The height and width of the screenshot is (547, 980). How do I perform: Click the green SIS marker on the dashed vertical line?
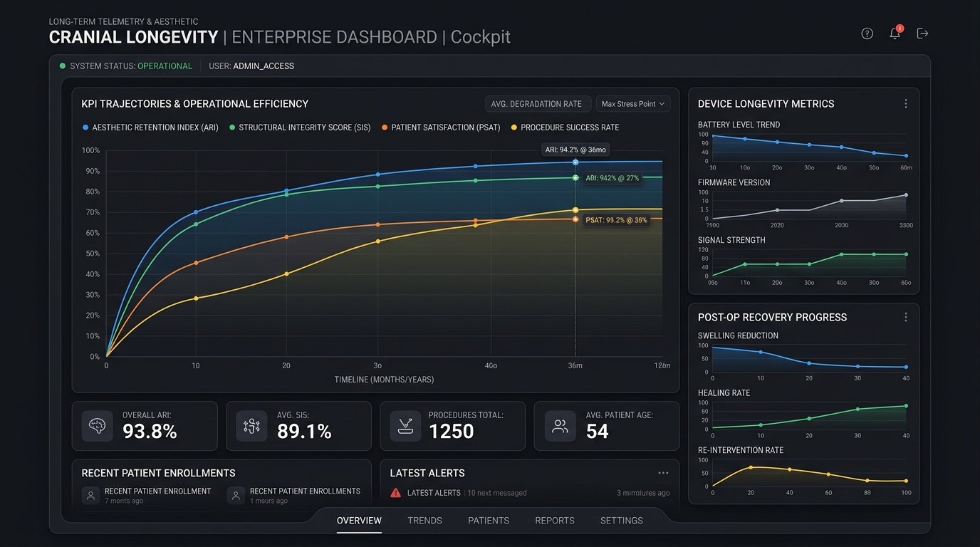(x=575, y=177)
